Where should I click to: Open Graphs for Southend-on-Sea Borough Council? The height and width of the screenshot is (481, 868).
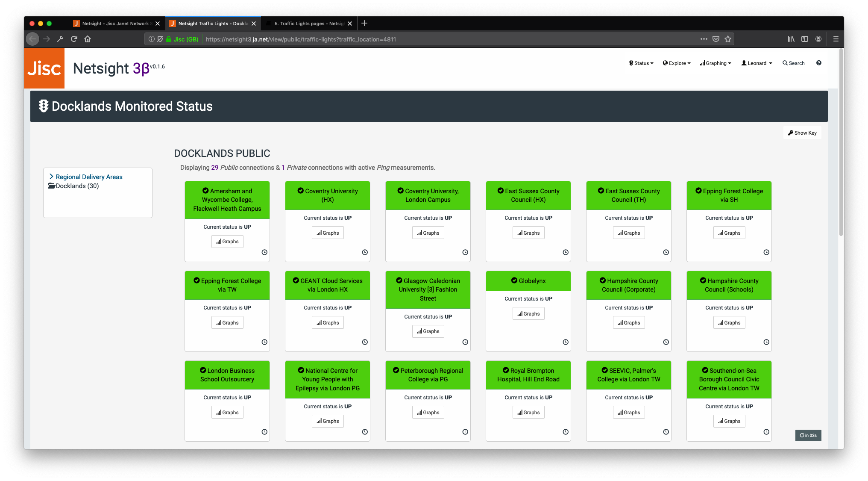[x=729, y=421]
